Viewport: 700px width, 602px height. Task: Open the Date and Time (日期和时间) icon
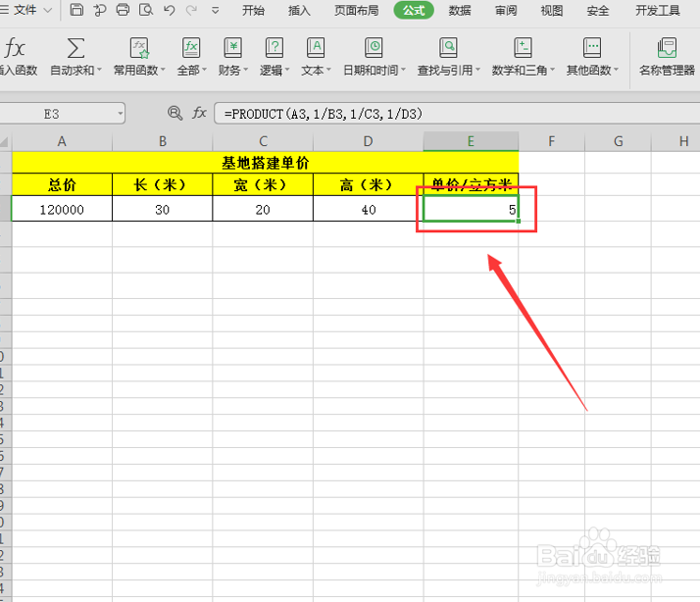(x=374, y=48)
